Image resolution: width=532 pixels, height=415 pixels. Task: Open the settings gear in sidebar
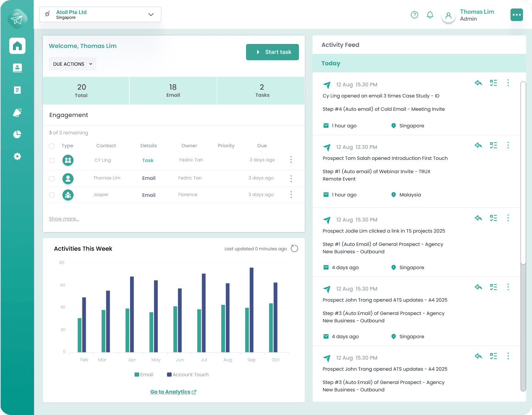click(17, 157)
